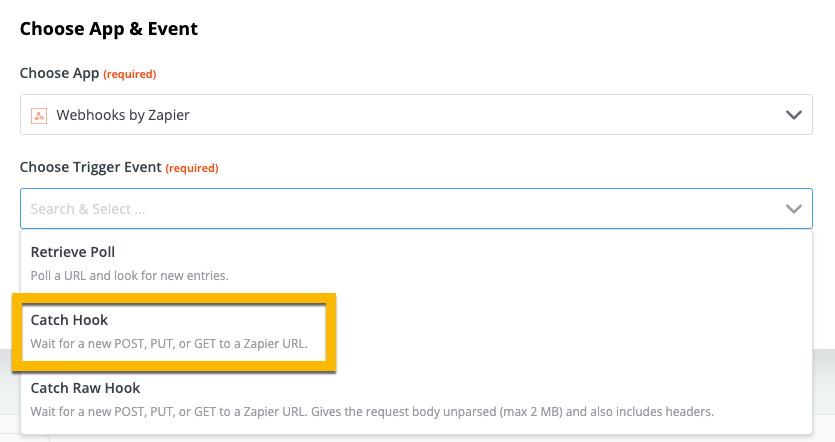Screen dimensions: 835x442
Task: Click the "Choose App" field label
Action: (x=58, y=74)
